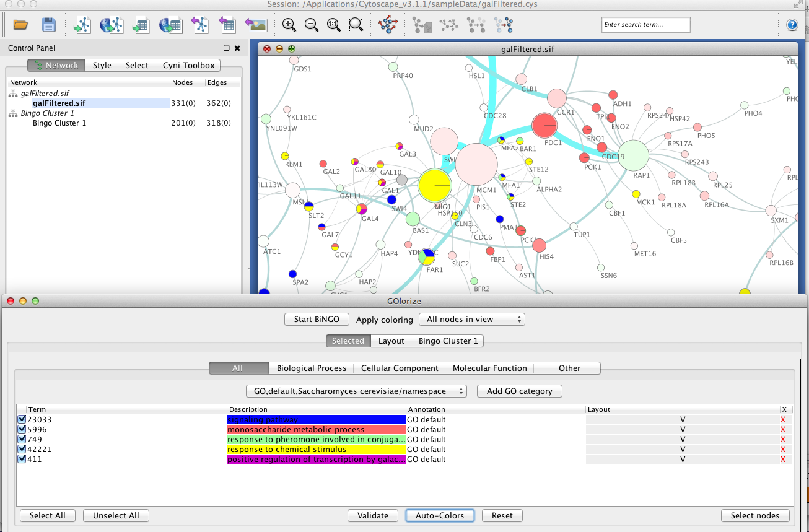Uncheck term 5996 checkbox
This screenshot has height=532, width=809.
coord(22,429)
